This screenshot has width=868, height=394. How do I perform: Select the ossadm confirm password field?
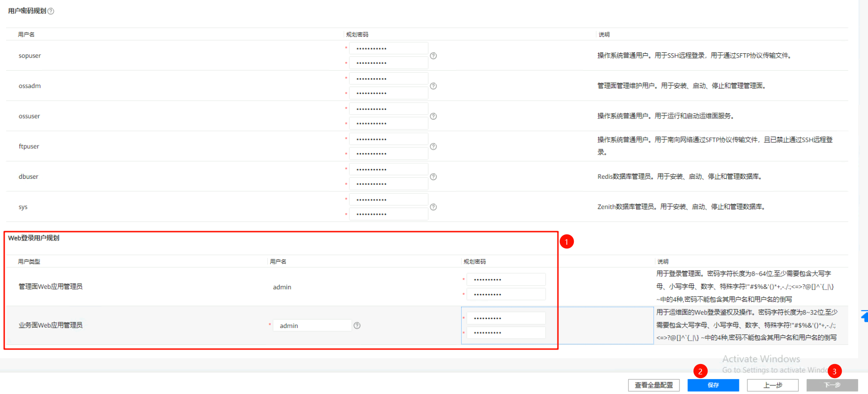[388, 93]
